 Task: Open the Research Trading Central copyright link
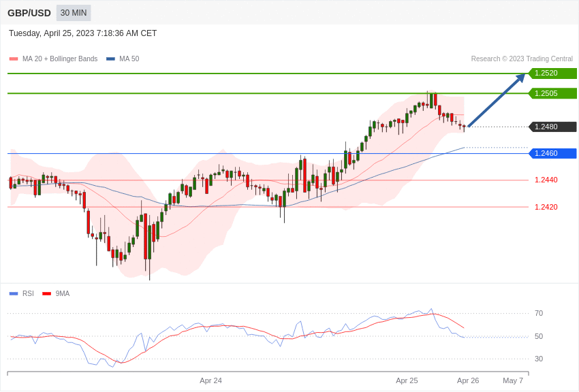tap(522, 59)
